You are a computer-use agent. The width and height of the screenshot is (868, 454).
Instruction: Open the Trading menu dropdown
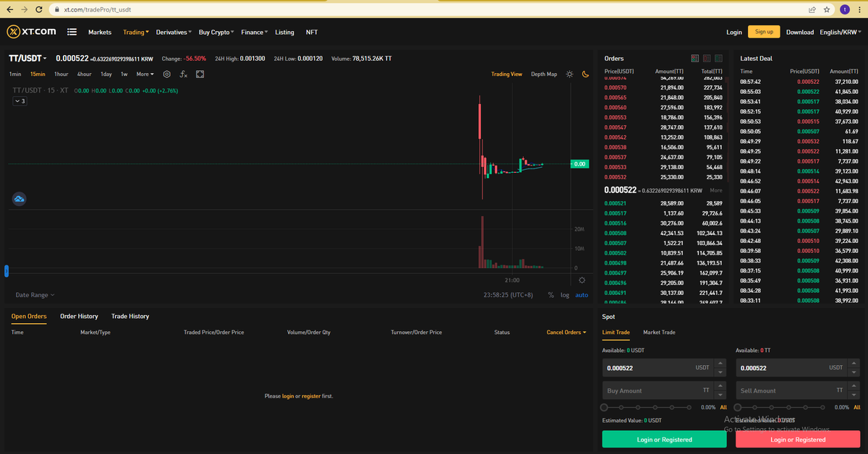tap(136, 32)
